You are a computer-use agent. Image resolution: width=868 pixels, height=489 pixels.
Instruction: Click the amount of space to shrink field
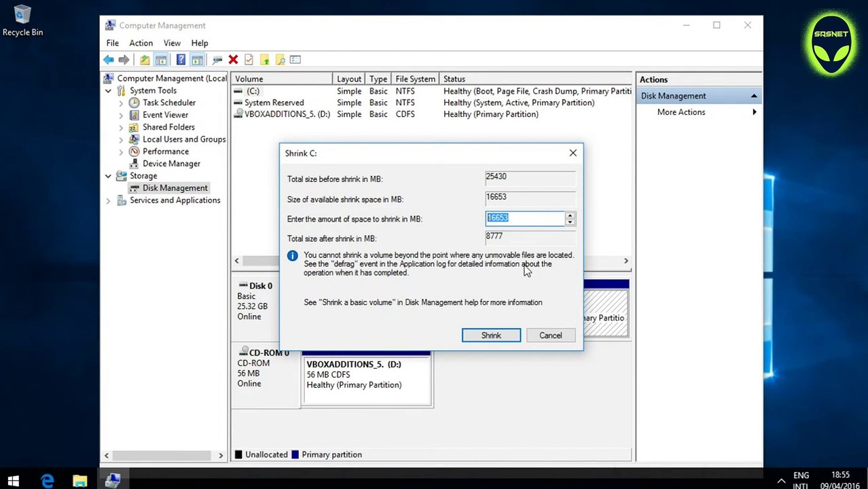pos(525,218)
